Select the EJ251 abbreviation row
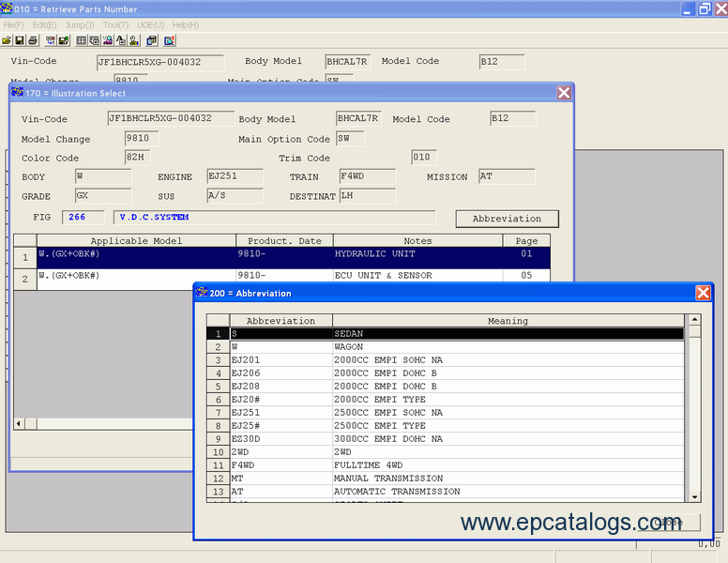This screenshot has width=728, height=563. click(457, 413)
